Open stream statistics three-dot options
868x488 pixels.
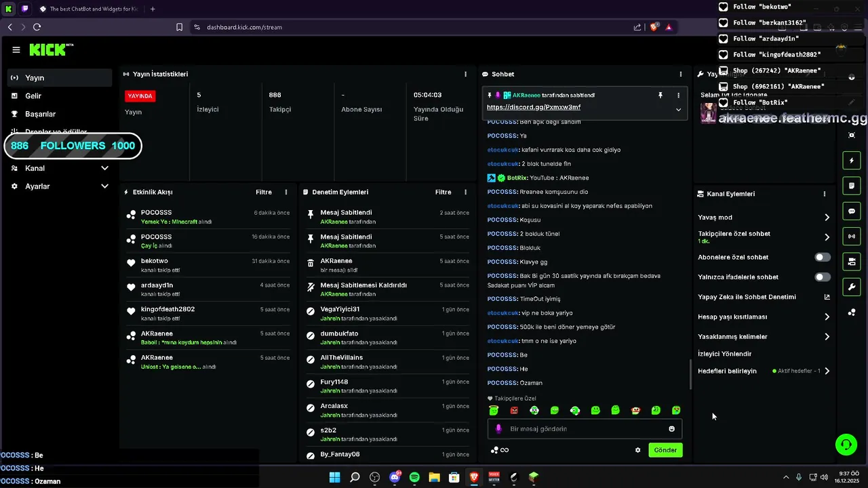(465, 74)
